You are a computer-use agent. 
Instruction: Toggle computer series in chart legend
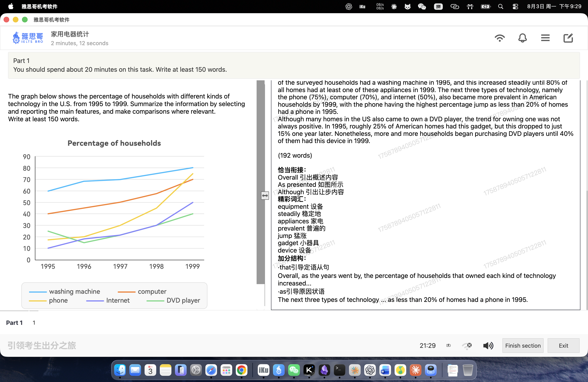coord(142,291)
